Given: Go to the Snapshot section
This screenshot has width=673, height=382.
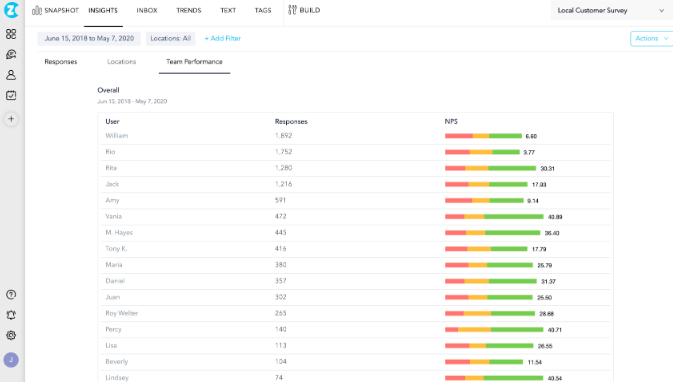Looking at the screenshot, I should pos(55,10).
